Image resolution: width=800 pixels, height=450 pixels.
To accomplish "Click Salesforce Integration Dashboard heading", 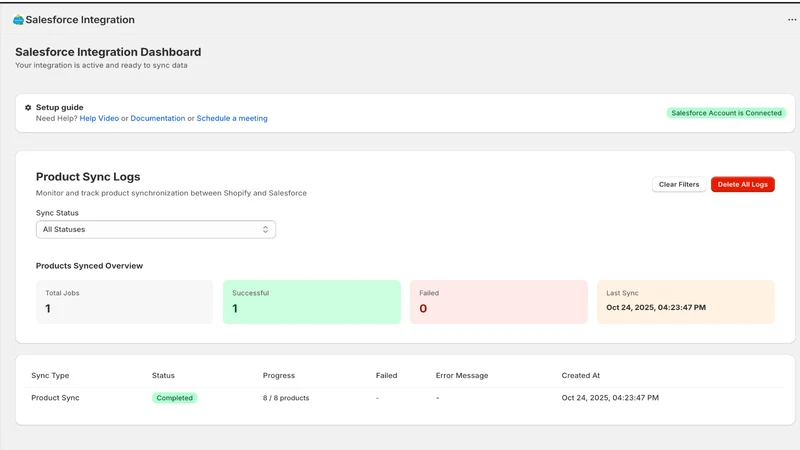I will pyautogui.click(x=108, y=52).
